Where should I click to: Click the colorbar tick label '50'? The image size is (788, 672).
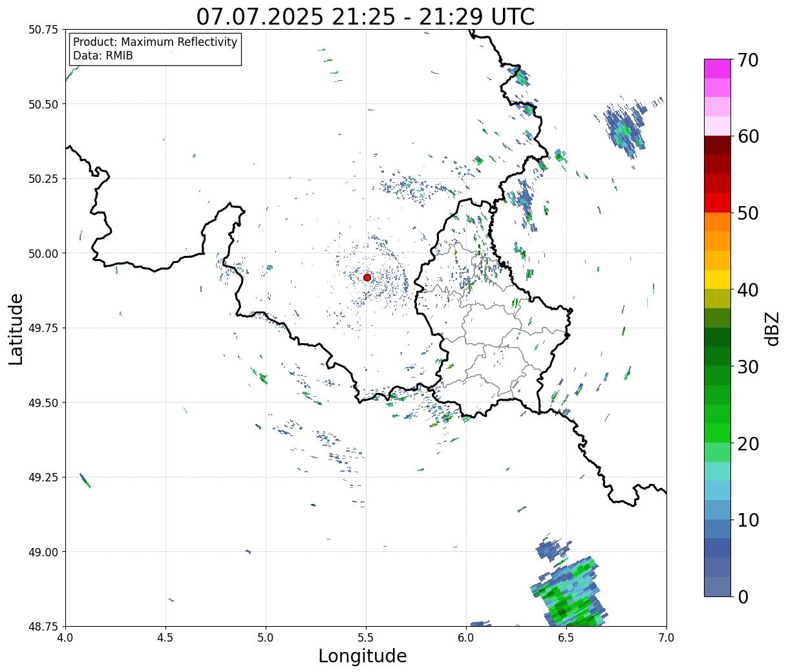[x=748, y=213]
